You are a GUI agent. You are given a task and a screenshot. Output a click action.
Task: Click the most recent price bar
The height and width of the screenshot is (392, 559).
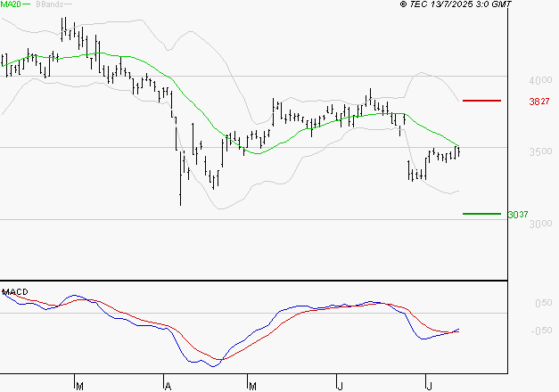pos(458,151)
